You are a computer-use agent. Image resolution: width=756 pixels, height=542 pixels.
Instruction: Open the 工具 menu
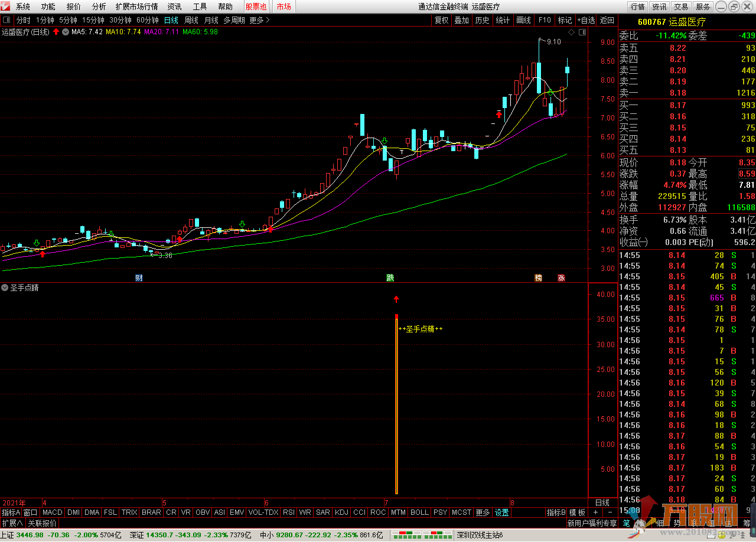coord(200,6)
